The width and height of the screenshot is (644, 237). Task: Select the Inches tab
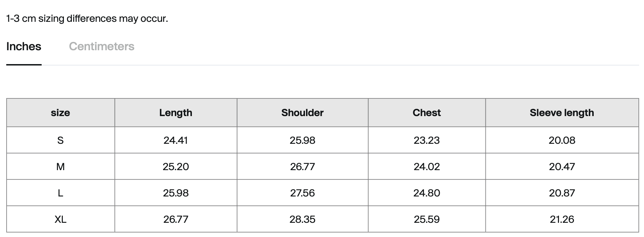point(24,46)
